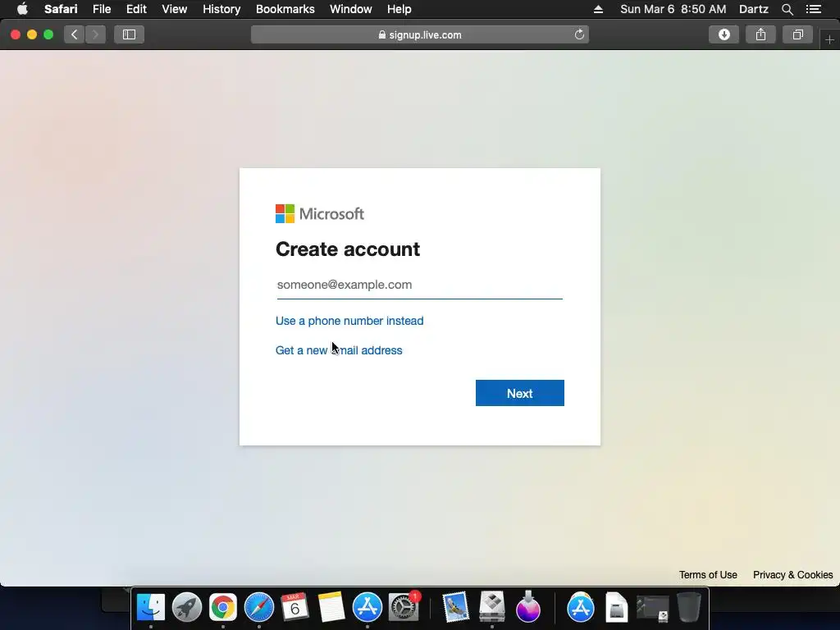Reload the signup.live.com page

point(579,34)
